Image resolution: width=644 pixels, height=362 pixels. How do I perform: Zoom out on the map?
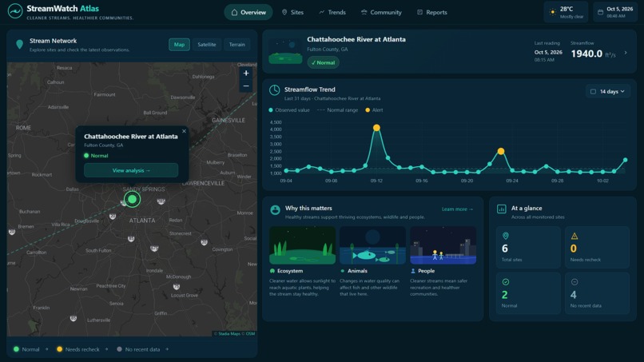(x=246, y=86)
